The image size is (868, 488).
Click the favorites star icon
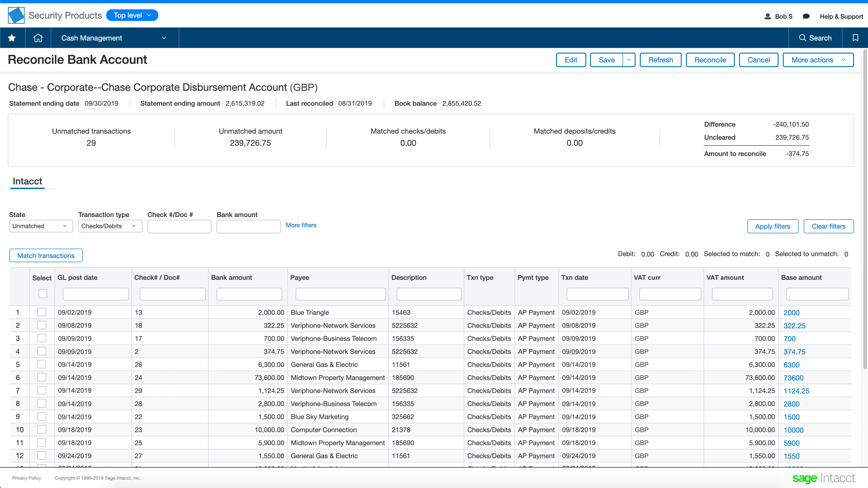tap(12, 38)
